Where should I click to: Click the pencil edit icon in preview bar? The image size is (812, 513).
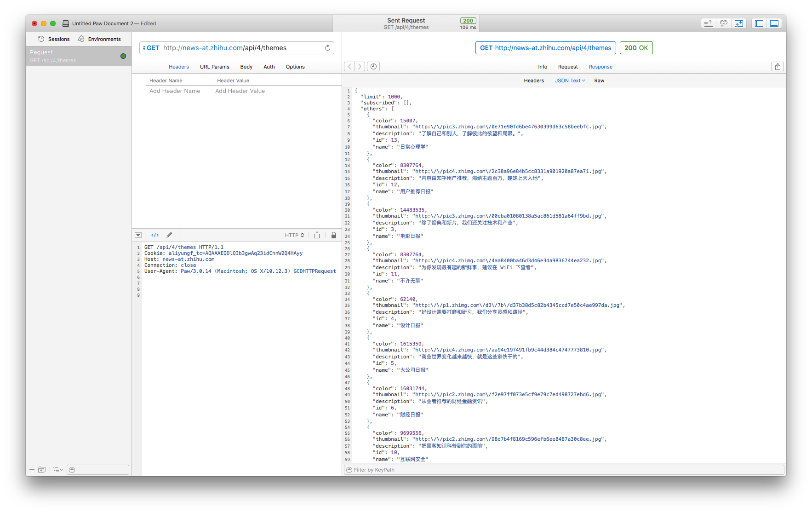click(x=169, y=235)
